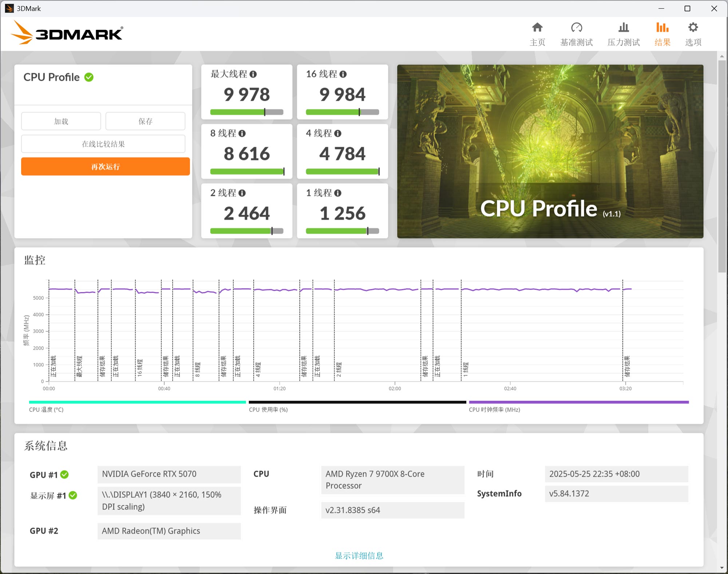Click the 1 线程 marker line in the chart
728x574 pixels.
(x=461, y=330)
